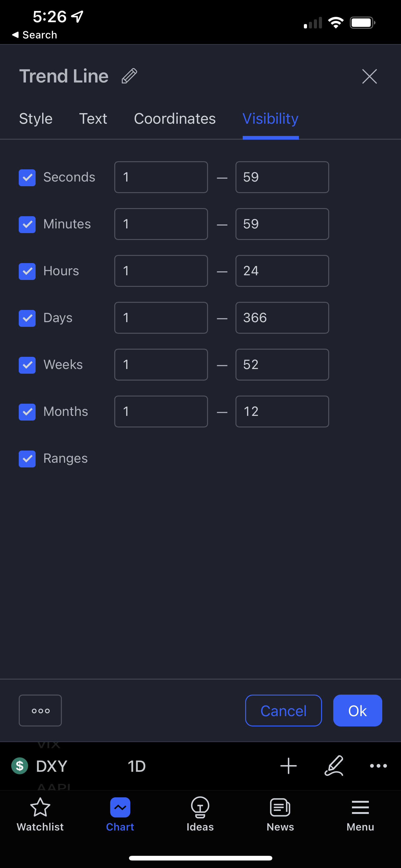Close the Trend Line settings dialog
401x868 pixels.
click(369, 76)
